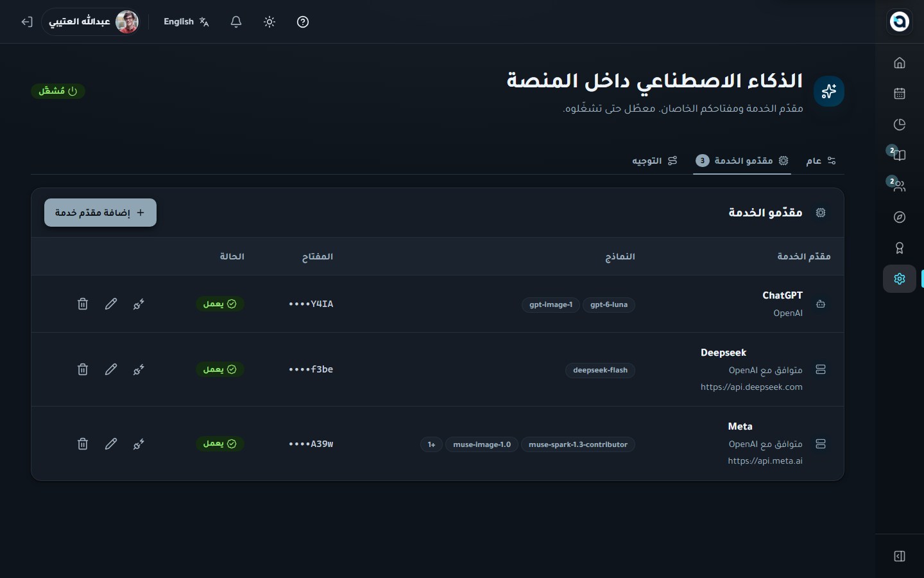
Task: Go to the التوجيه tab
Action: (x=654, y=161)
